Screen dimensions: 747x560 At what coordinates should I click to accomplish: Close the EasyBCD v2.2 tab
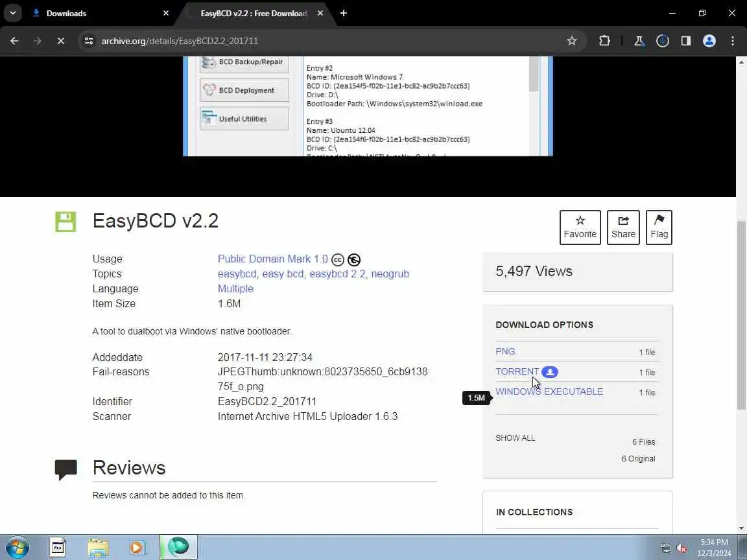(320, 14)
